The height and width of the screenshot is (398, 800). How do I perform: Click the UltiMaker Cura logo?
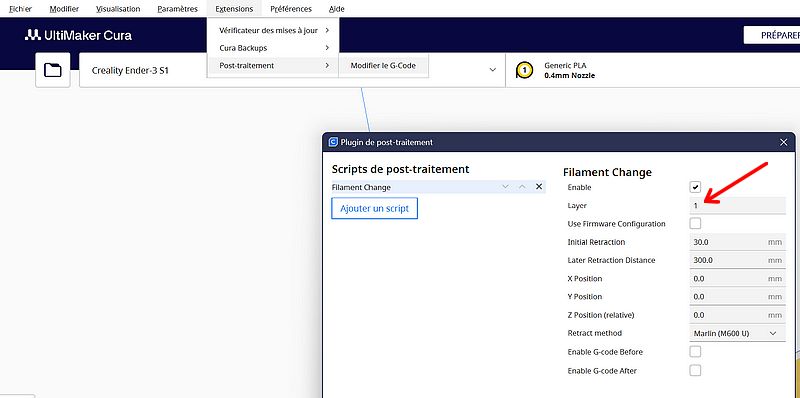click(x=78, y=35)
